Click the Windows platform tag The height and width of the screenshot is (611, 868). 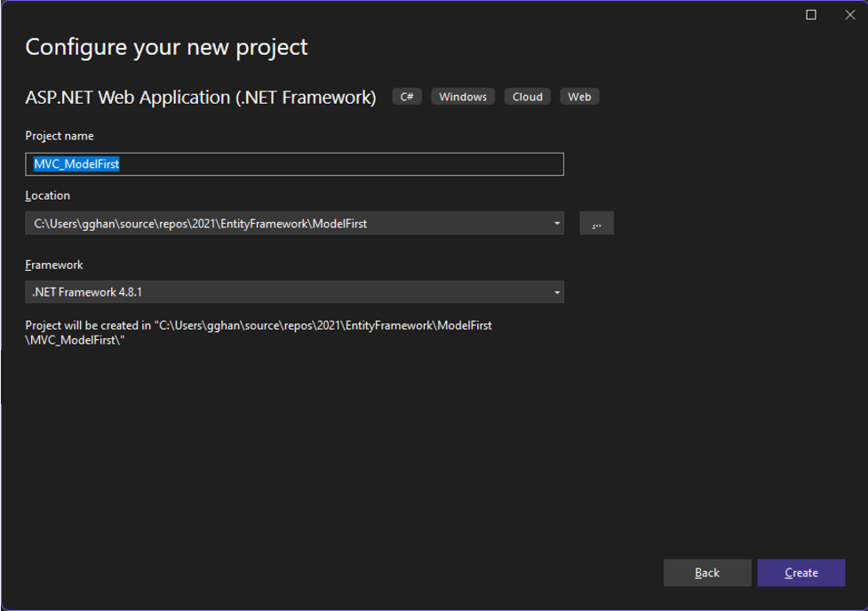463,97
